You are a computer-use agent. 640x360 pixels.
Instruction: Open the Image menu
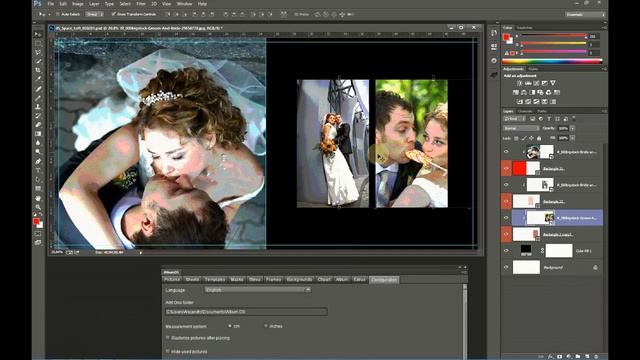pyautogui.click(x=78, y=4)
